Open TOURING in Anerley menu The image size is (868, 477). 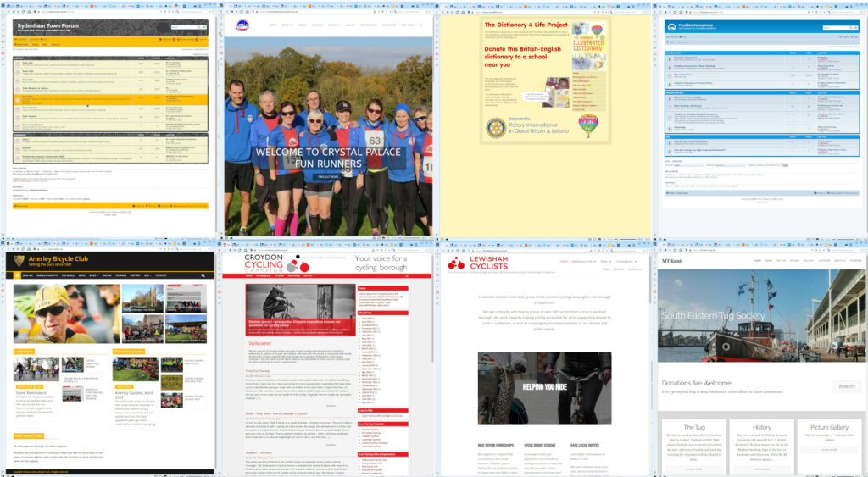(x=120, y=275)
